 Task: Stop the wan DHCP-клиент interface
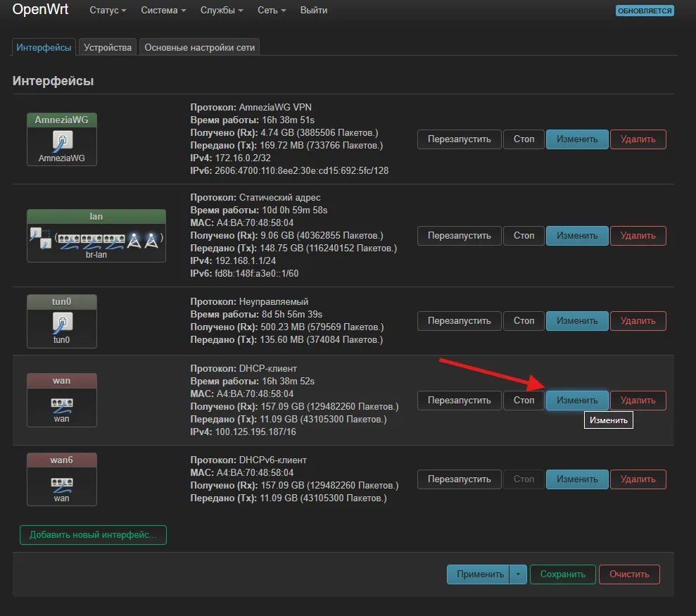(524, 401)
